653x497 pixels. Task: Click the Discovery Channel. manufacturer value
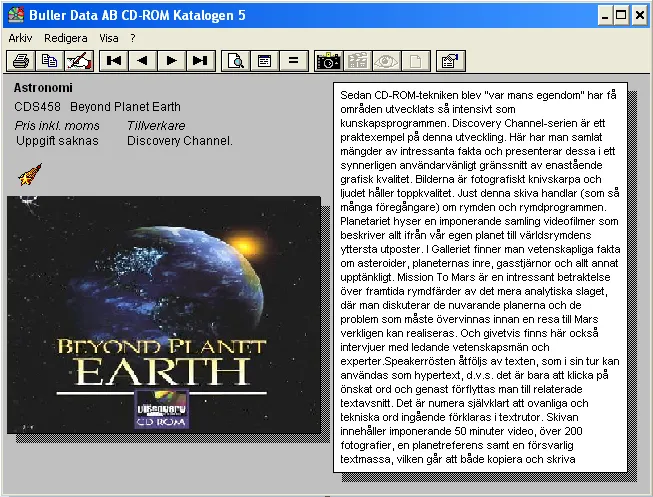pyautogui.click(x=180, y=141)
